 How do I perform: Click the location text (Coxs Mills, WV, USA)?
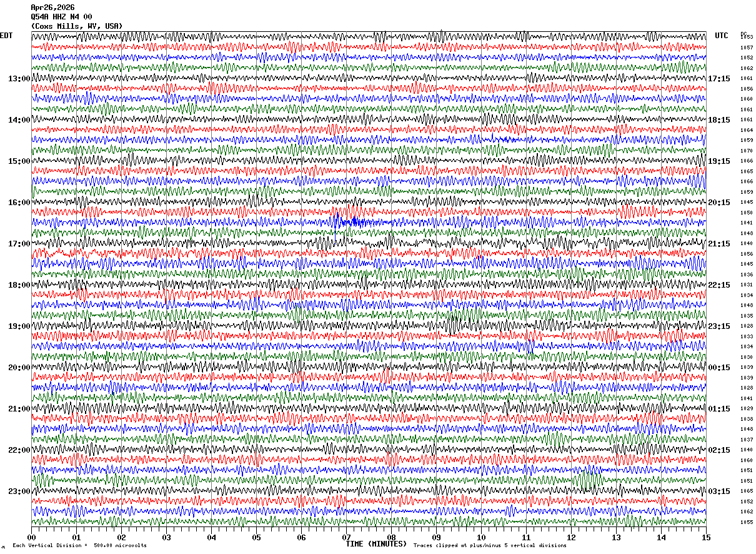point(77,26)
